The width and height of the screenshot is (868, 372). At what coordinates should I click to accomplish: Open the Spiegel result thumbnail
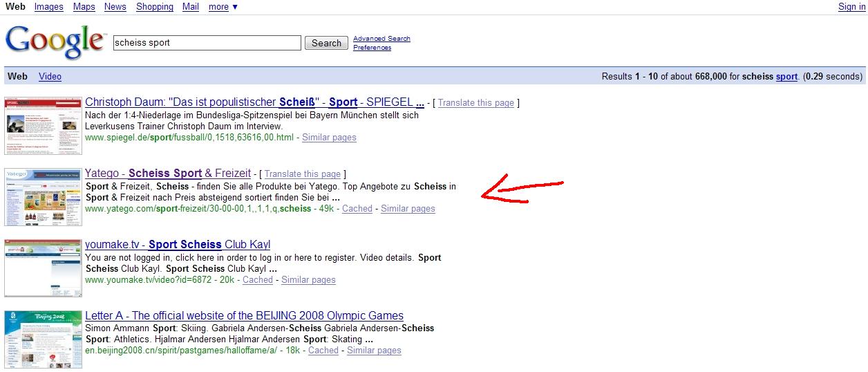click(43, 125)
